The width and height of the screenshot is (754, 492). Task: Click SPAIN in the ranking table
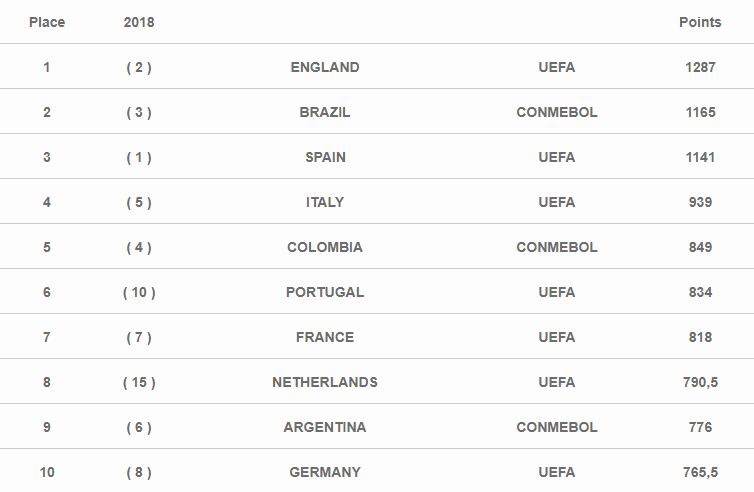325,157
